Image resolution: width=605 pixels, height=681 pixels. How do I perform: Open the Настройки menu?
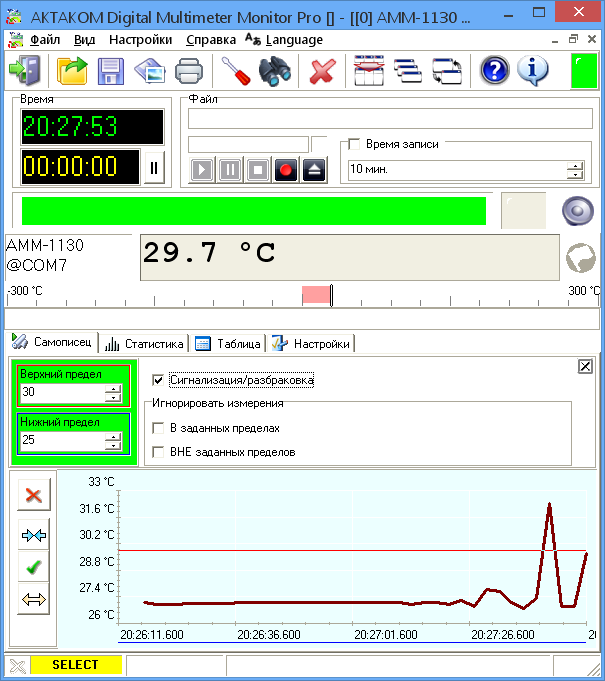140,40
